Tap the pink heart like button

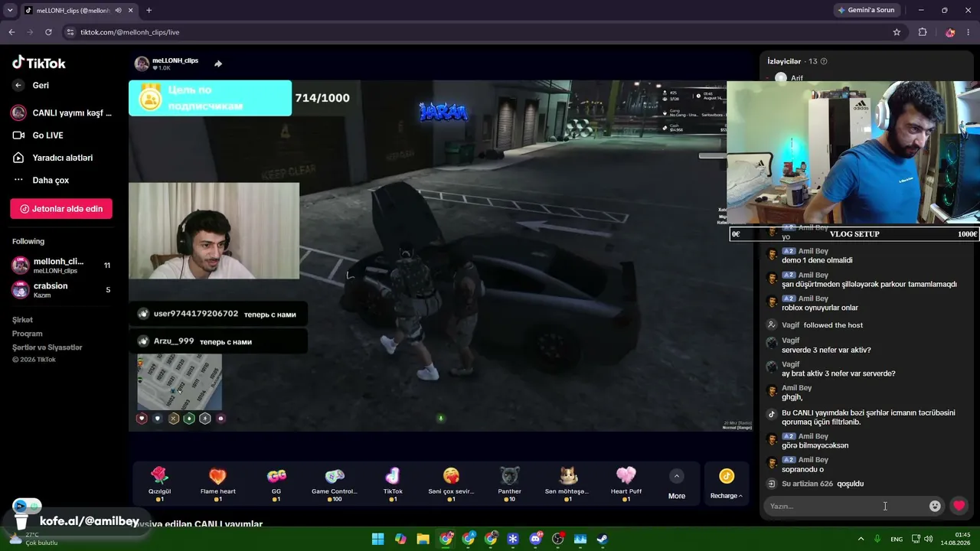(959, 506)
